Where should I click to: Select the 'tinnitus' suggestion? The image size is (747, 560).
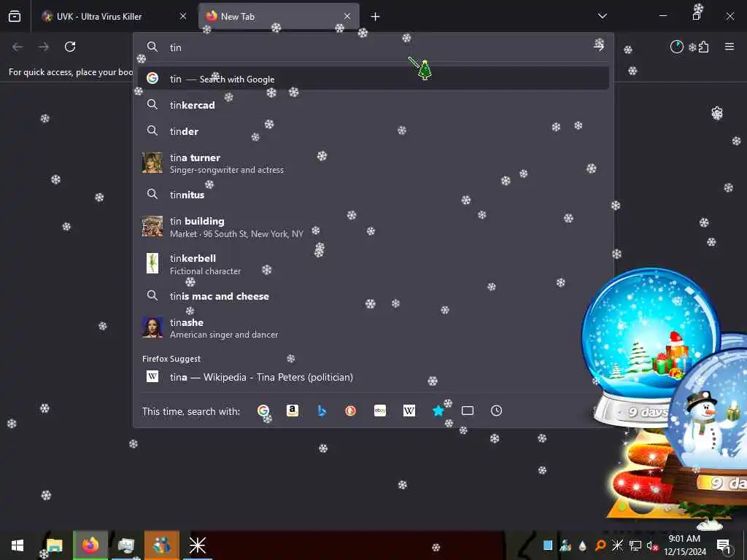tap(373, 195)
